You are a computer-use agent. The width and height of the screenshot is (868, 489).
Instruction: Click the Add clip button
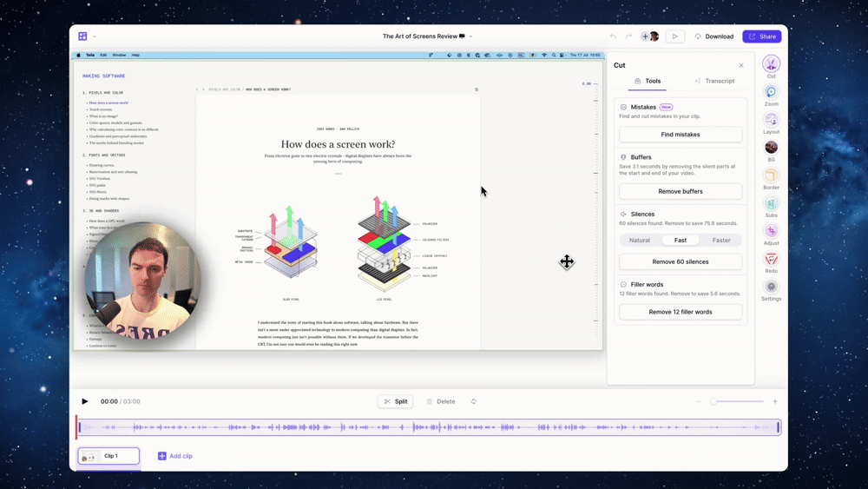pos(175,456)
